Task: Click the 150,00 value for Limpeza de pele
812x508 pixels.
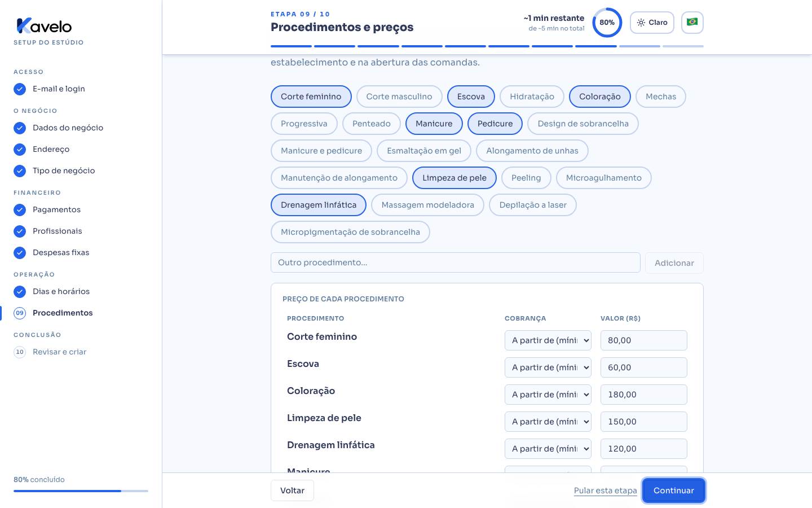Action: 644,422
